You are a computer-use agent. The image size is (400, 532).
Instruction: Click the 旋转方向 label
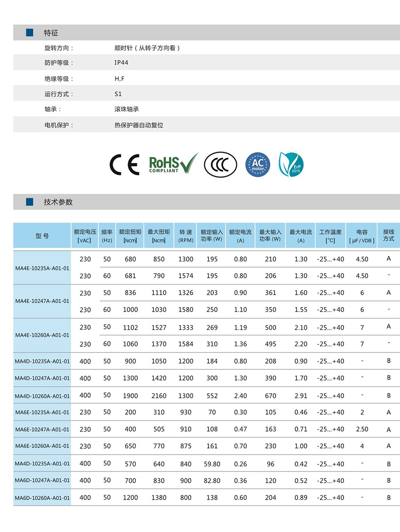click(x=59, y=48)
